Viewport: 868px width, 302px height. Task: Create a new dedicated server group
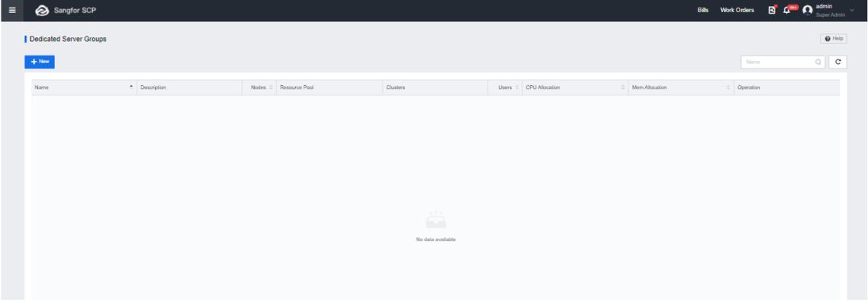[40, 62]
